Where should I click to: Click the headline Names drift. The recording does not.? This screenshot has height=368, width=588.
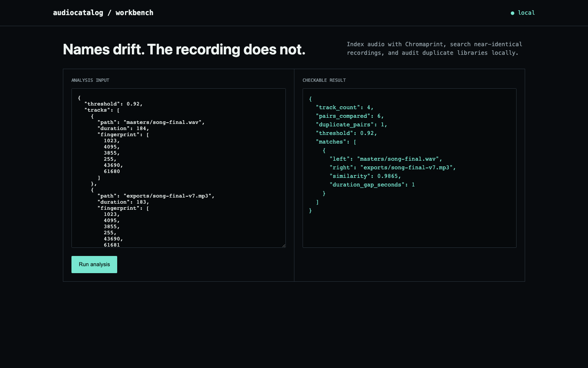point(184,49)
